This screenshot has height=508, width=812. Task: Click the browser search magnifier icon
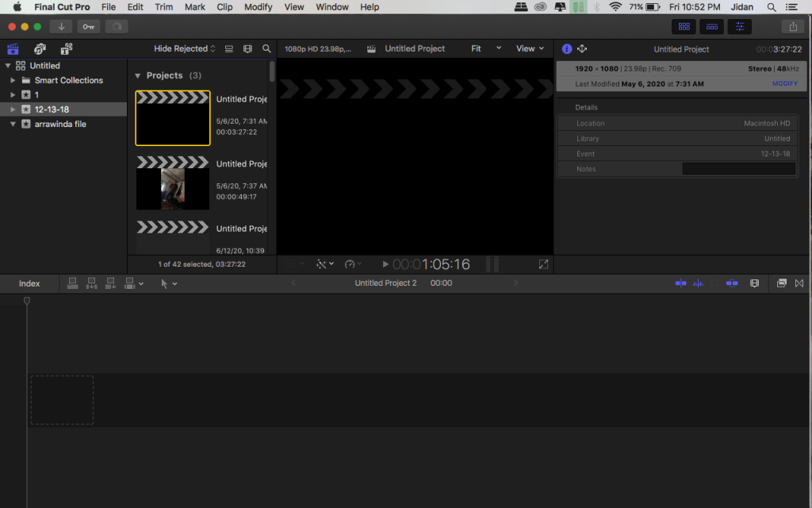tap(266, 48)
